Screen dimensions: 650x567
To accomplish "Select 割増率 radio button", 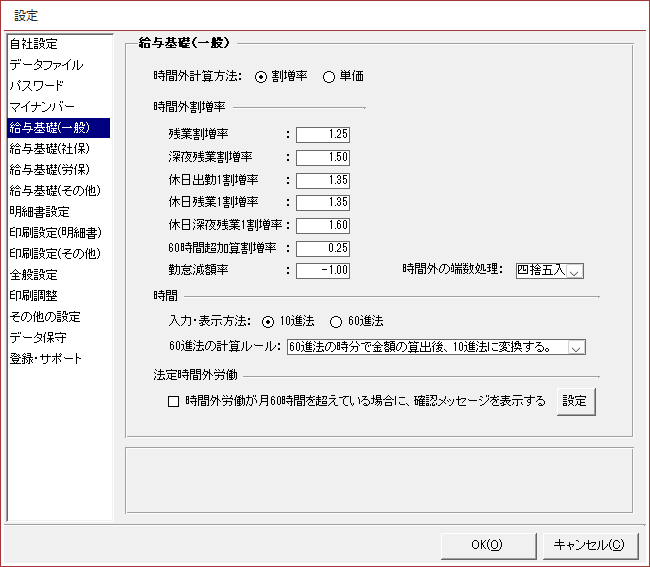I will pos(262,76).
